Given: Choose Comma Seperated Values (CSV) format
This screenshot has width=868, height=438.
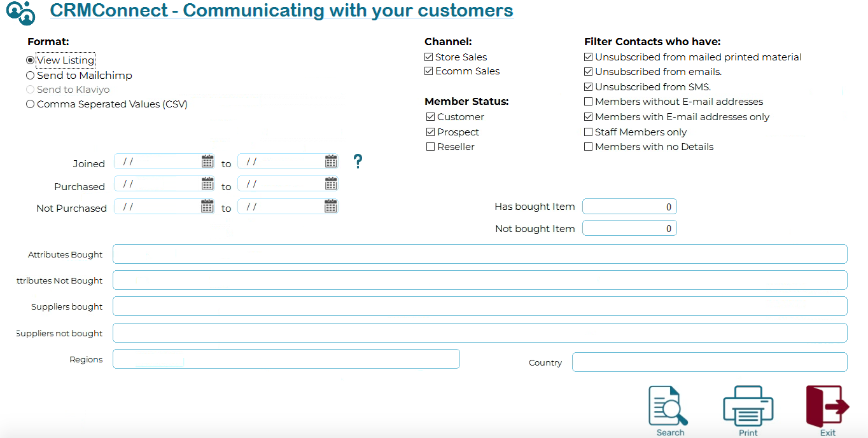Looking at the screenshot, I should click(x=30, y=104).
